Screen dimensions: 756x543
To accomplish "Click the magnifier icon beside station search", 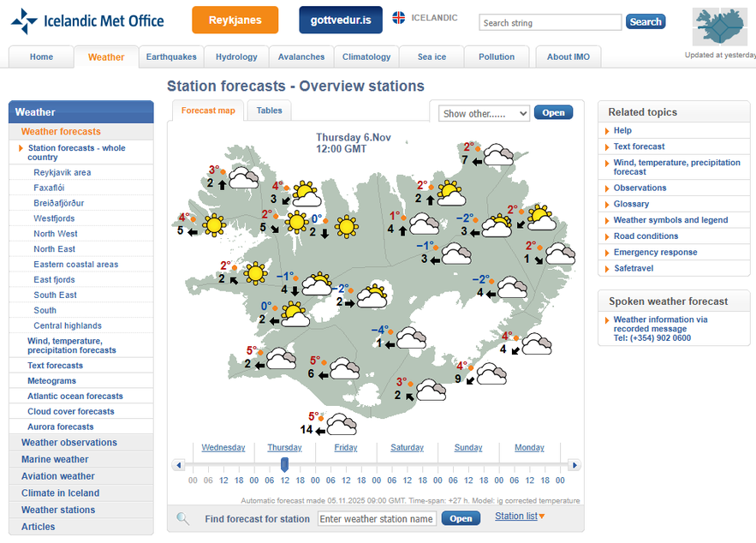I will pyautogui.click(x=183, y=518).
